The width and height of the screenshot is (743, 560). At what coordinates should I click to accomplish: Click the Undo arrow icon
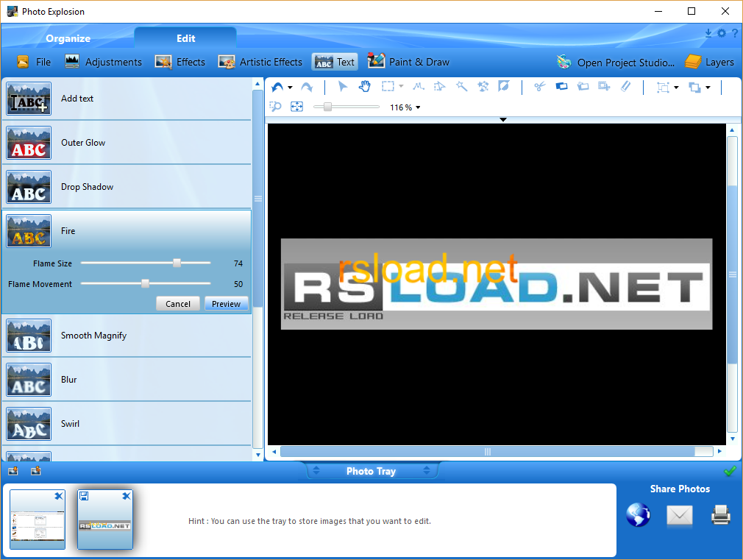tap(277, 87)
